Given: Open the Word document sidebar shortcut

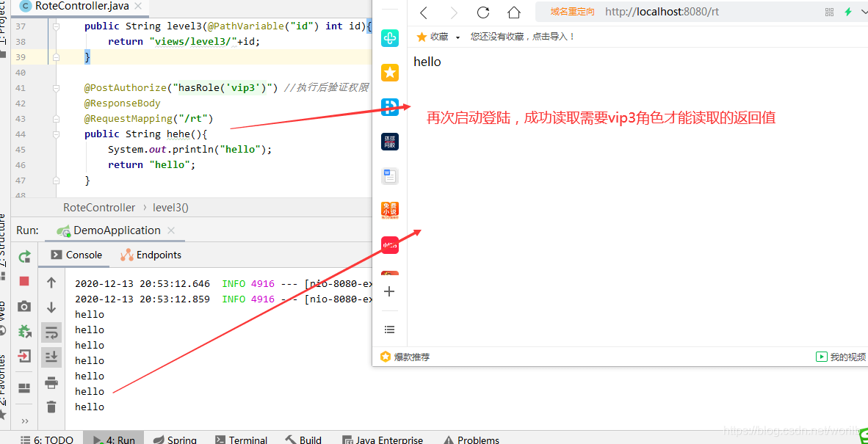Looking at the screenshot, I should pos(390,176).
